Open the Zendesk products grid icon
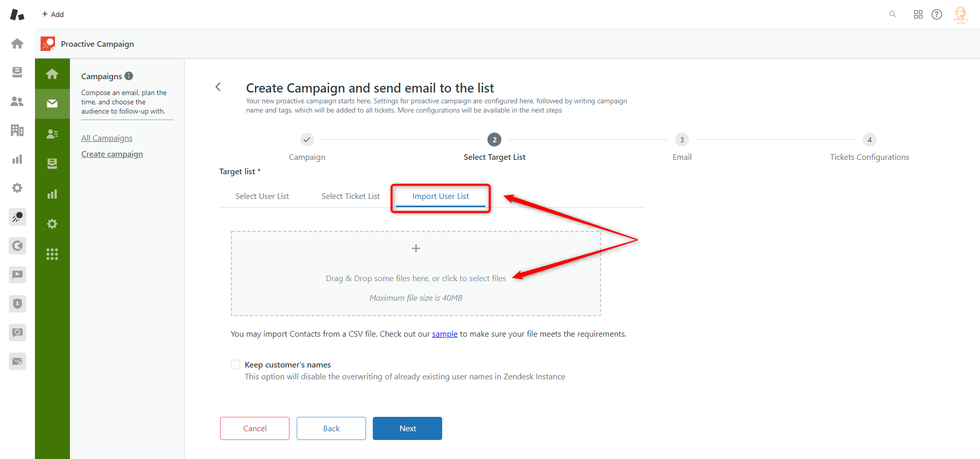Image resolution: width=980 pixels, height=459 pixels. coord(918,14)
